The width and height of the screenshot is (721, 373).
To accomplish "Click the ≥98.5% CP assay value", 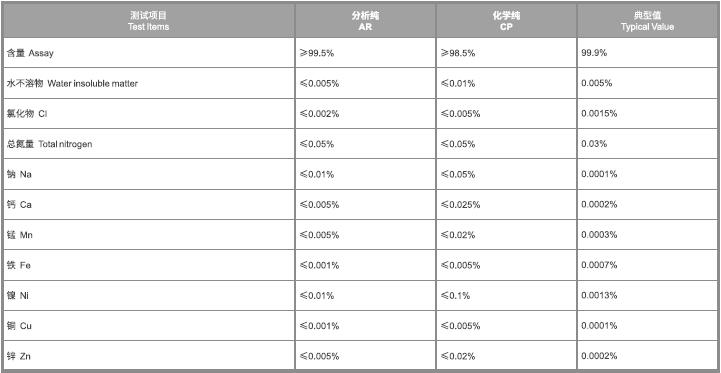I will (458, 53).
